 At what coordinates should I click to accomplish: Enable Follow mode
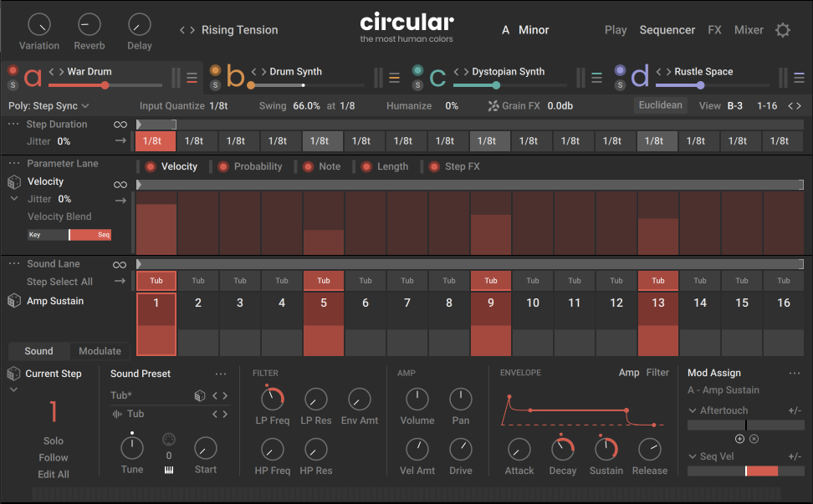point(53,457)
